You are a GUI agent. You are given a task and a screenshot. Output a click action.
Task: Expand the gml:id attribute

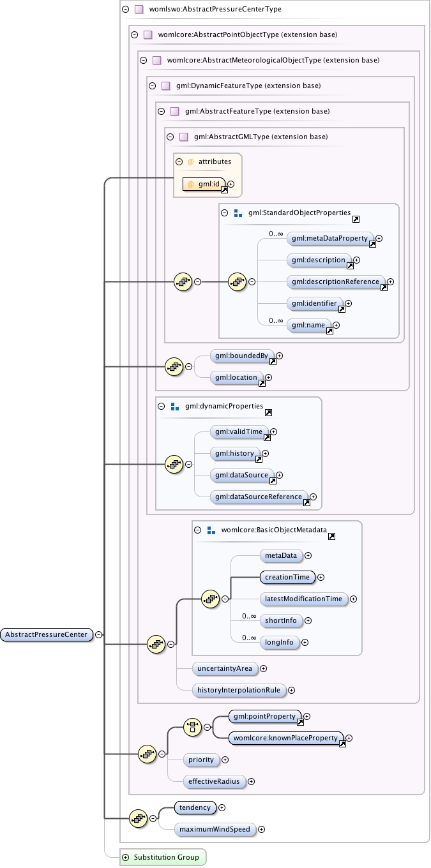(231, 184)
